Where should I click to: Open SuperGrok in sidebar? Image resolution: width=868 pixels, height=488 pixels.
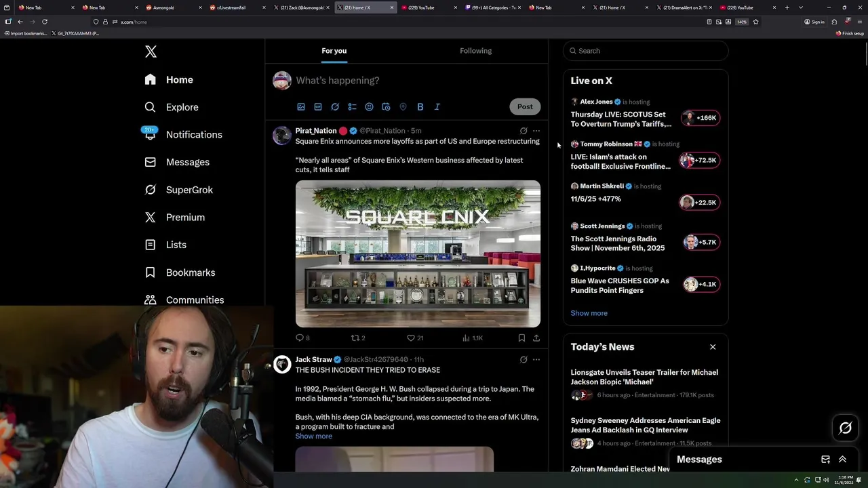click(x=179, y=190)
